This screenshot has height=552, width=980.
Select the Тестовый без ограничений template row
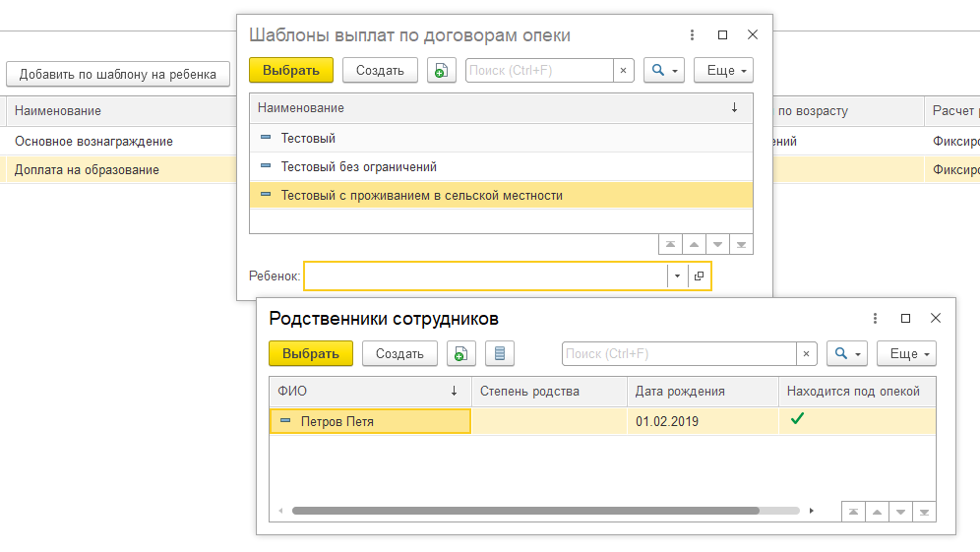pyautogui.click(x=358, y=167)
